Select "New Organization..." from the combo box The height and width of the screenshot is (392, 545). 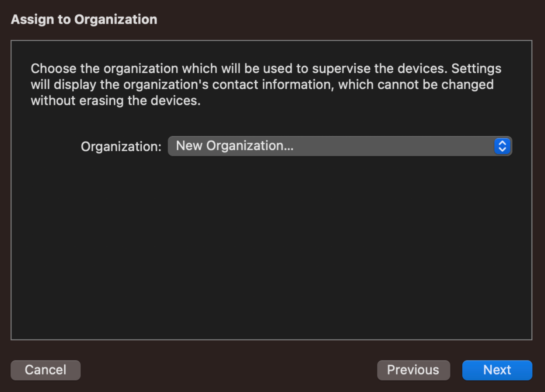click(x=340, y=146)
